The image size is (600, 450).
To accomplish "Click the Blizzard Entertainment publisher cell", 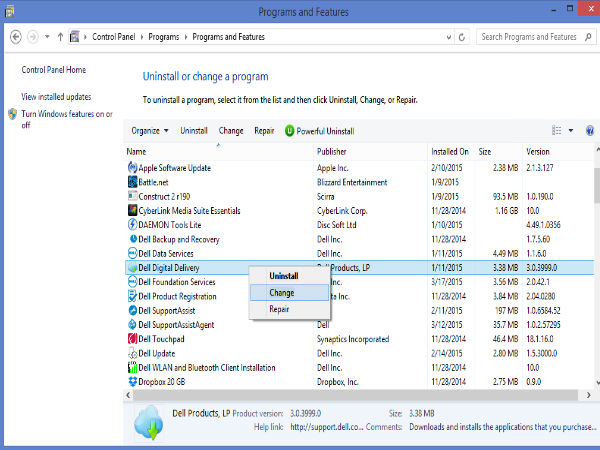I will click(x=352, y=182).
